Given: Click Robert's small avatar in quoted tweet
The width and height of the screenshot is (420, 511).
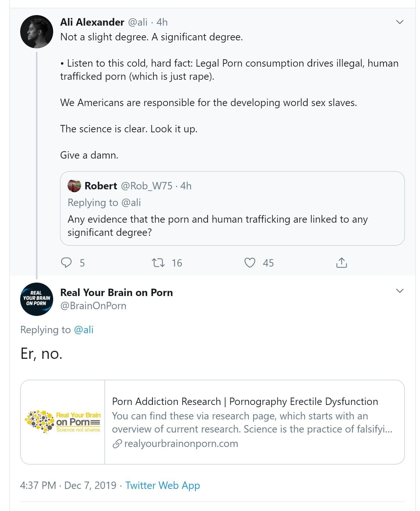Looking at the screenshot, I should point(74,186).
